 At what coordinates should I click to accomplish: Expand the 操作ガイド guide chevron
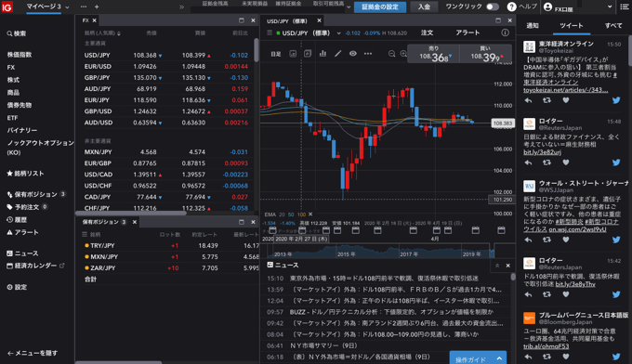tap(499, 358)
